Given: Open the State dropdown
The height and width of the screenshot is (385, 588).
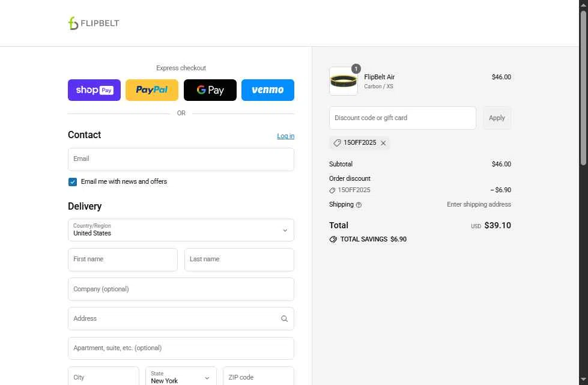Looking at the screenshot, I should click(x=181, y=376).
